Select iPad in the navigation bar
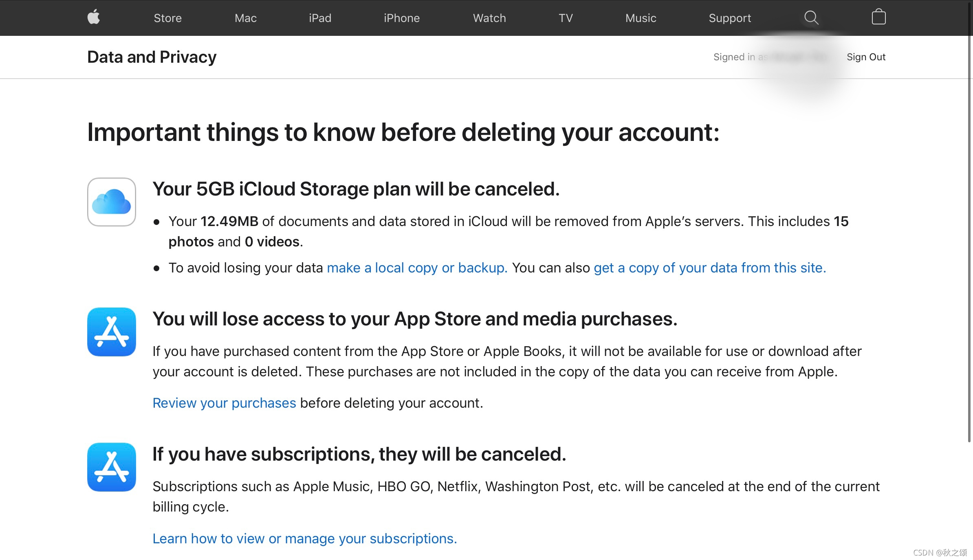Image resolution: width=973 pixels, height=560 pixels. pos(320,18)
